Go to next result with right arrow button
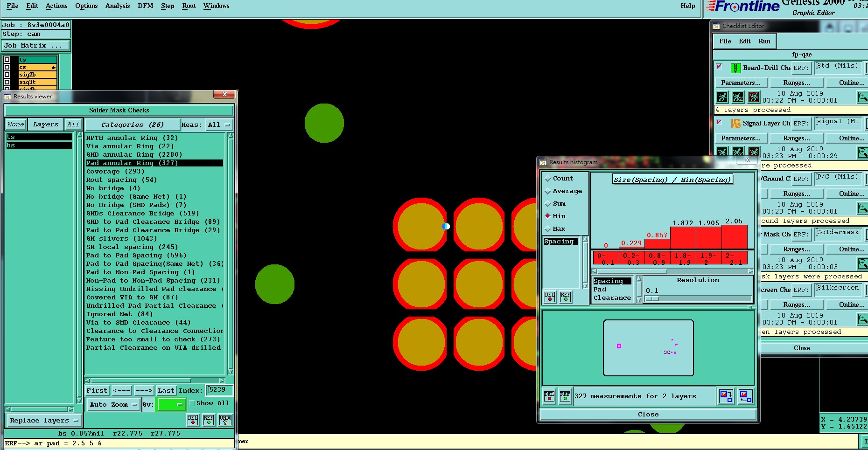 click(x=144, y=391)
